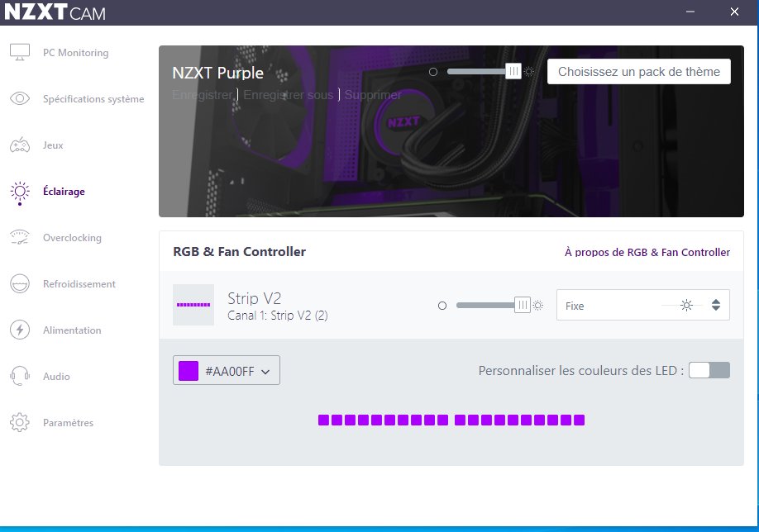Viewport: 759px width, 532px height.
Task: Open the PC Monitoring panel
Action: click(x=74, y=52)
